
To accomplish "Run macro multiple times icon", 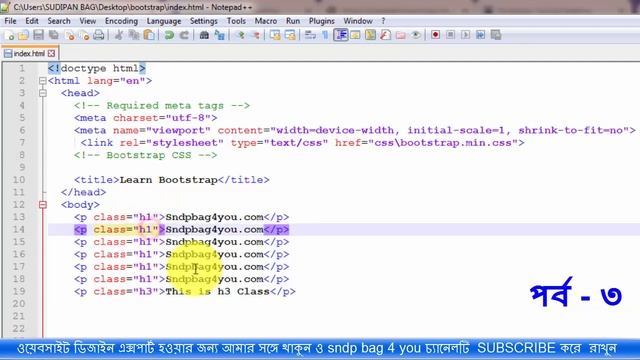I will pos(480,36).
